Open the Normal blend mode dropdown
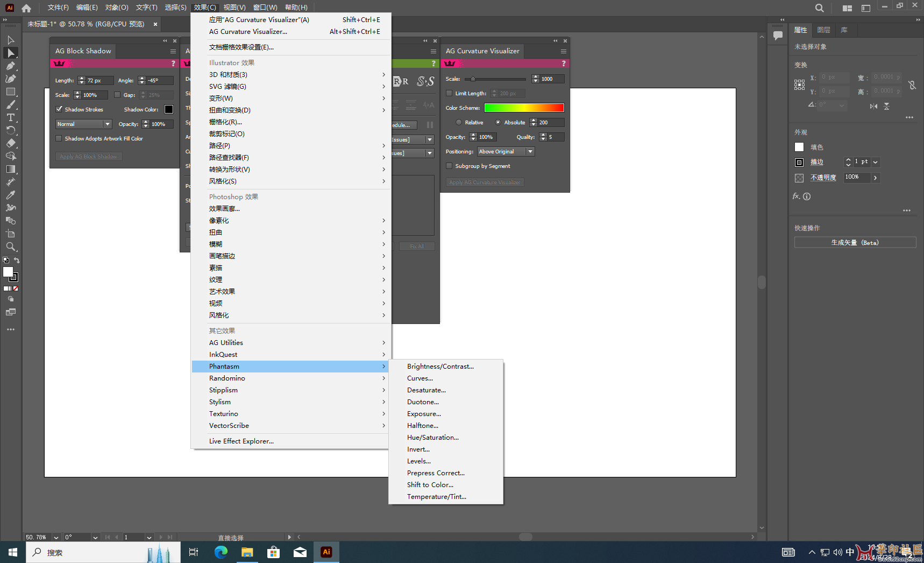This screenshot has width=924, height=563. tap(83, 124)
